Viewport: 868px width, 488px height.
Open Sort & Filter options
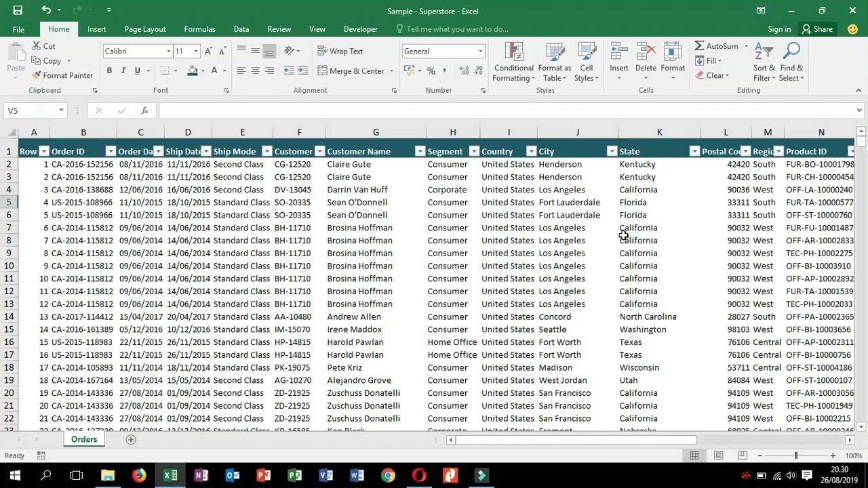point(764,62)
